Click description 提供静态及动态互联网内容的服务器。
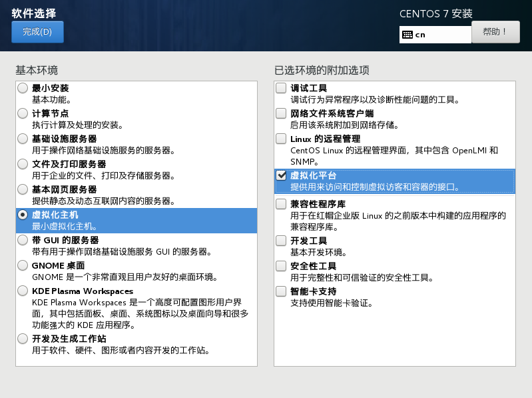 pyautogui.click(x=103, y=201)
